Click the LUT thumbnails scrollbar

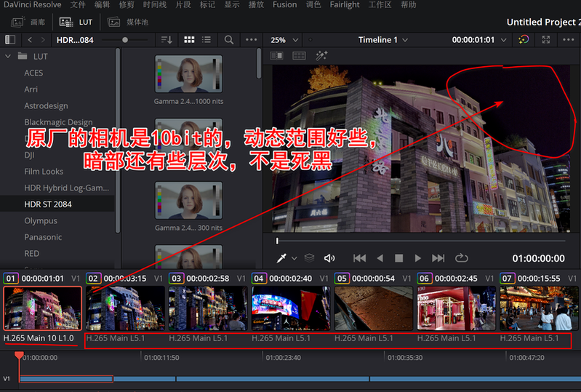tap(259, 63)
